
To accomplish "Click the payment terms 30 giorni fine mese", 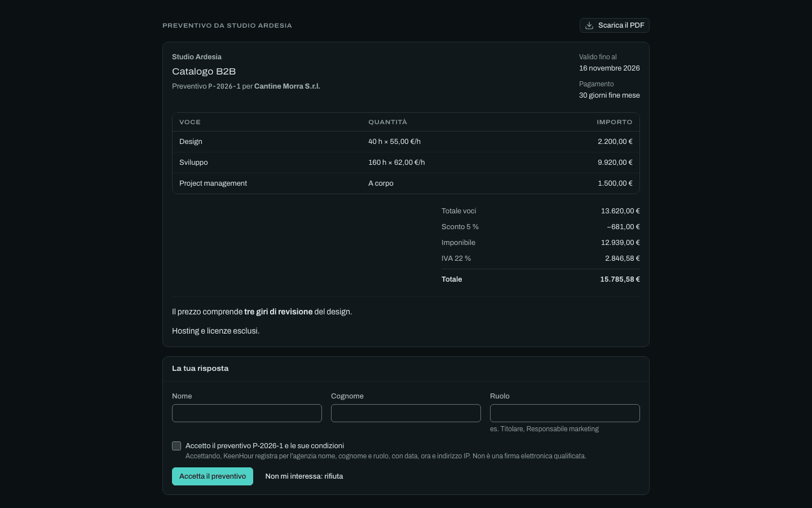I will pyautogui.click(x=610, y=95).
